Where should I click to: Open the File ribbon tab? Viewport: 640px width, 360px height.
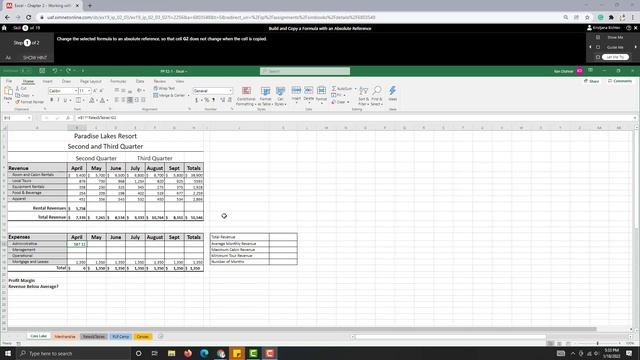click(x=9, y=81)
